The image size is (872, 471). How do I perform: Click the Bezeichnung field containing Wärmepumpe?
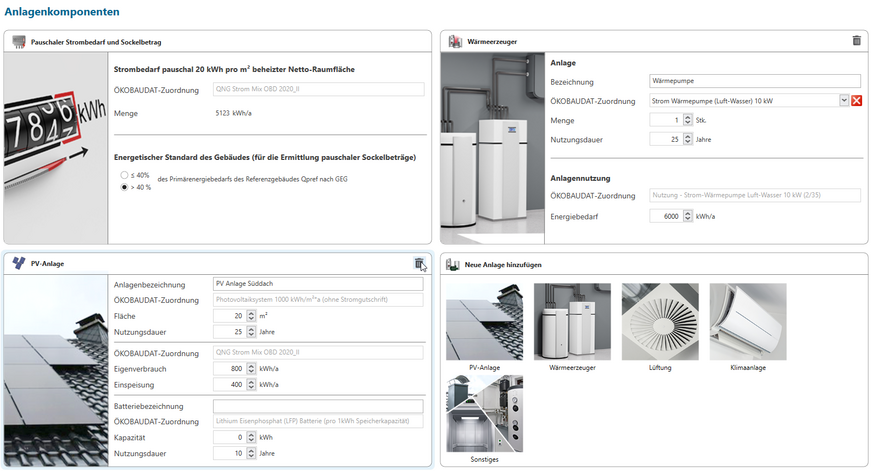(754, 81)
